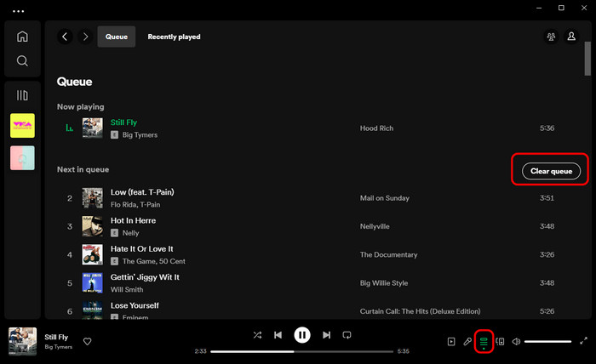Select the Gettin' Jiggy Wit It track
Screen dimensions: 596x364
145,277
